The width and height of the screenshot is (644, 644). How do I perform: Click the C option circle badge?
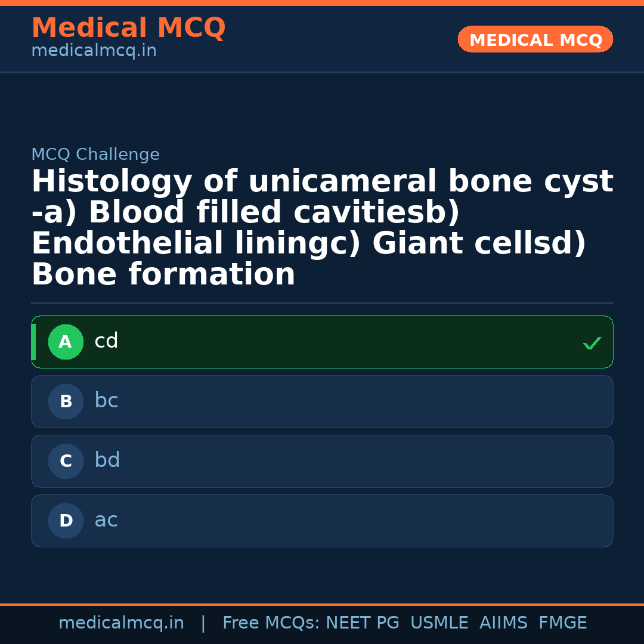tap(66, 462)
